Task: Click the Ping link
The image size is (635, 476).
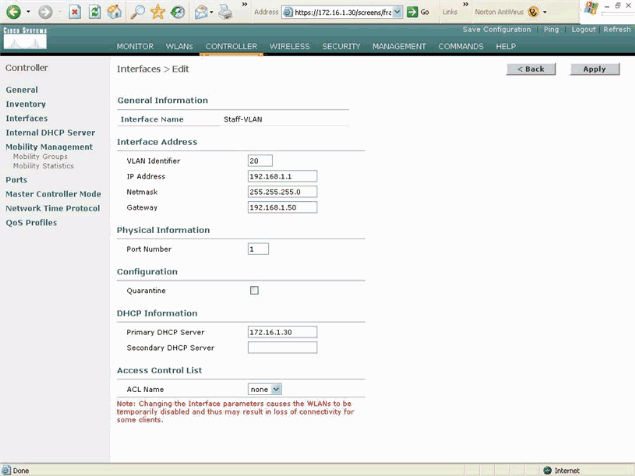Action: [551, 29]
